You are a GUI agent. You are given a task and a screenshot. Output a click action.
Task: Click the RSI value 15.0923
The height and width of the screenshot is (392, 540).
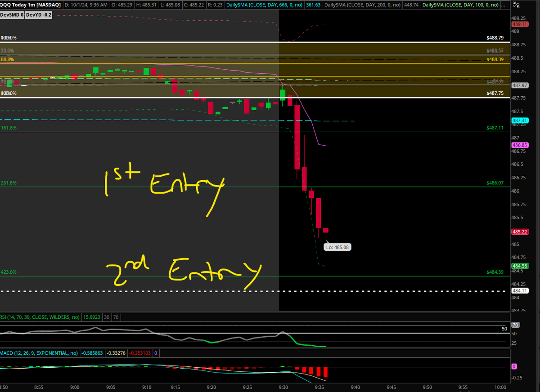click(91, 317)
